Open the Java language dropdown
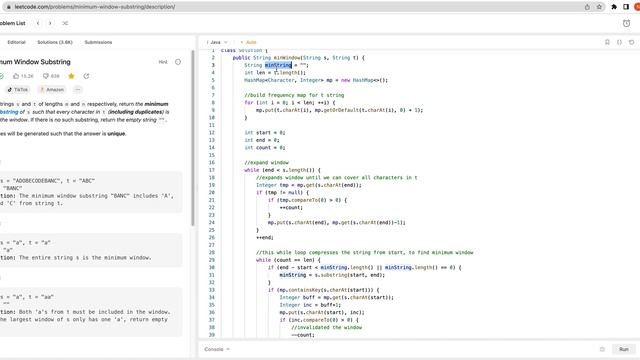640x360 pixels. [217, 42]
